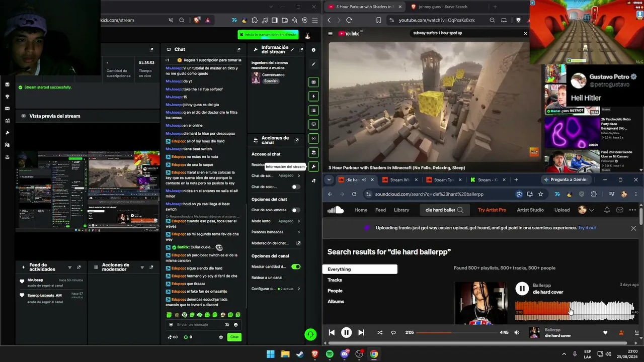Click the Try Artist Pro link
644x362 pixels.
coord(492,210)
